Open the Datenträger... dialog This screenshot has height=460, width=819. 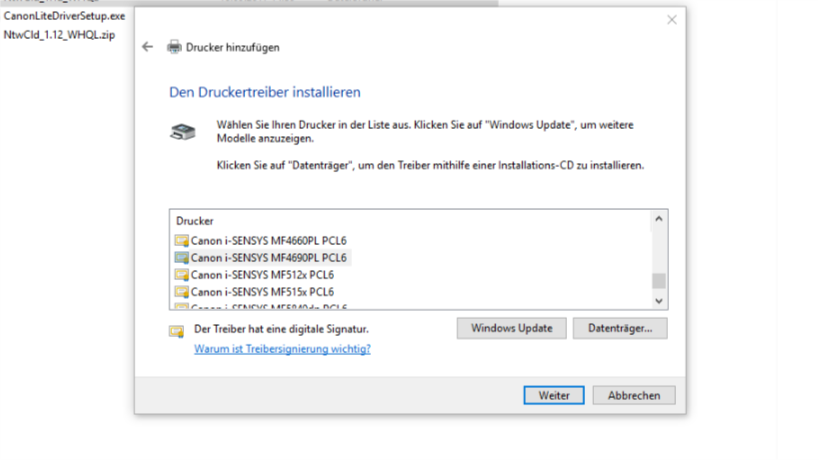[620, 328]
